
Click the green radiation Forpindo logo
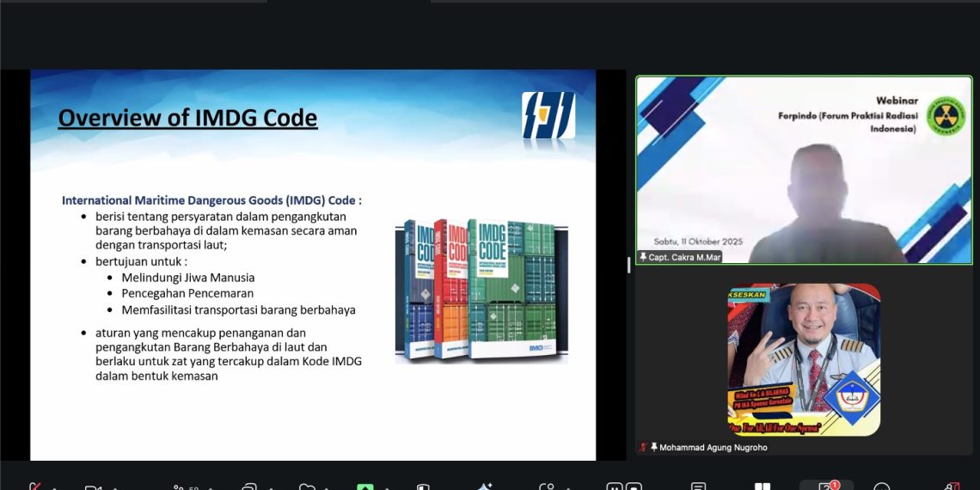point(945,116)
